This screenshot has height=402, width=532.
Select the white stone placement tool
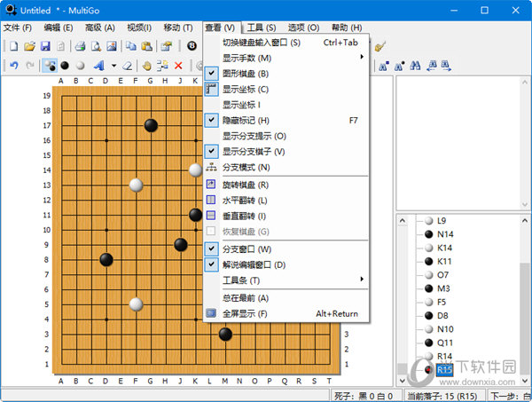click(82, 65)
